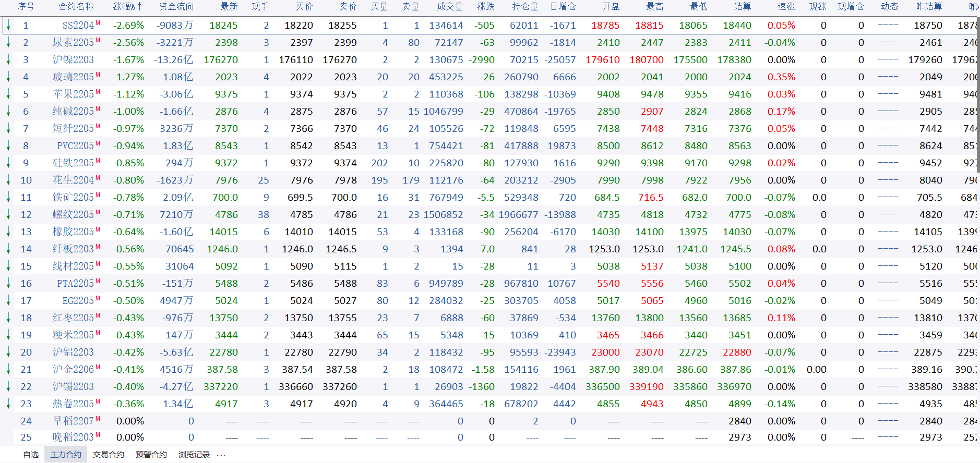The width and height of the screenshot is (980, 463).
Task: Open the 交易合约 tab
Action: pos(109,455)
